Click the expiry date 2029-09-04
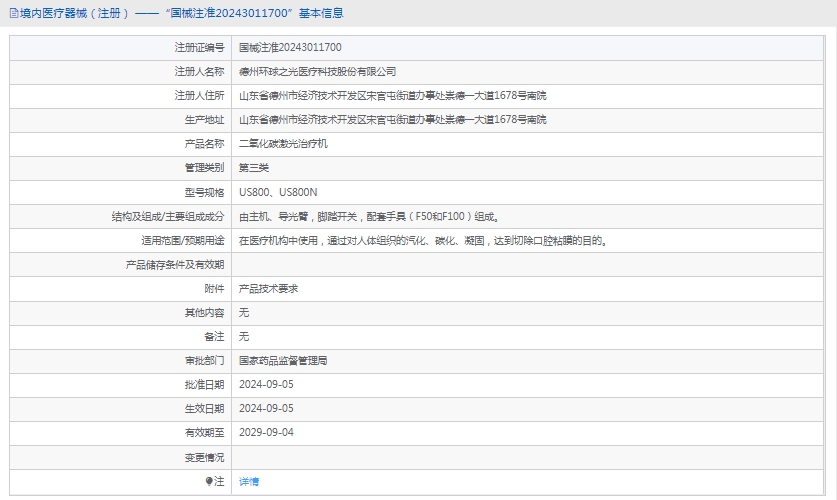Screen dimensions: 837x500 (266, 433)
